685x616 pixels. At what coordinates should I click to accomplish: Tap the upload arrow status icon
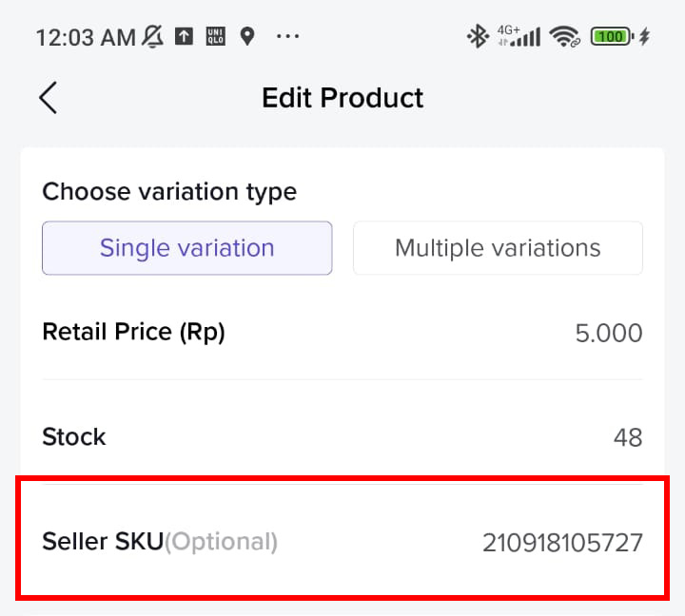[x=184, y=36]
